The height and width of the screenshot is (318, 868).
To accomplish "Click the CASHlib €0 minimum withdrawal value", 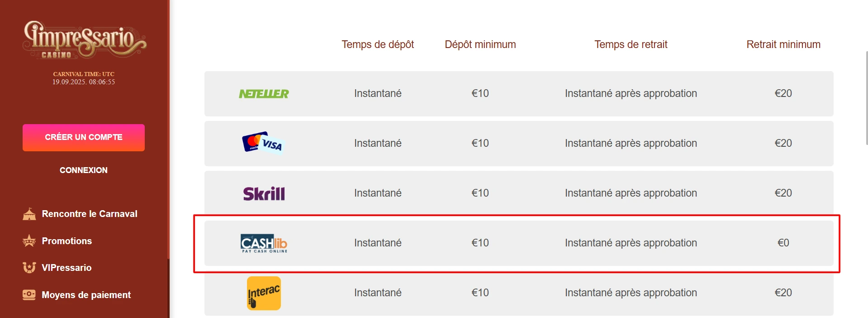I will pyautogui.click(x=783, y=243).
